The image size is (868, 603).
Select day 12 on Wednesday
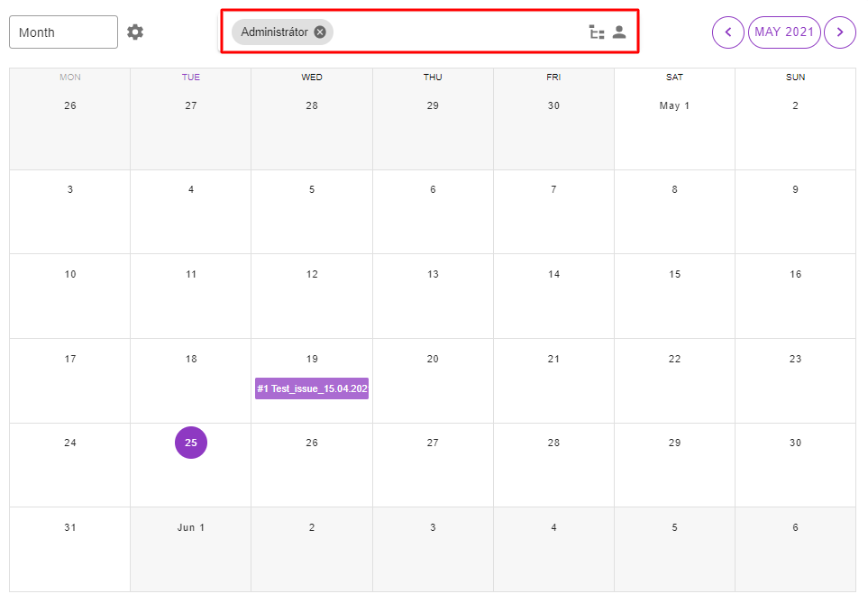312,275
